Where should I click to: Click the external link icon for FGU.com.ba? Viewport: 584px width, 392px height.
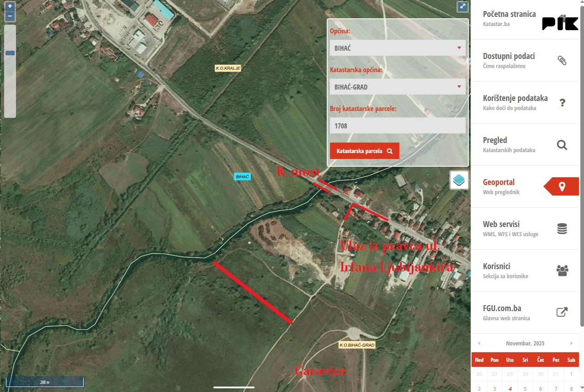(x=562, y=312)
